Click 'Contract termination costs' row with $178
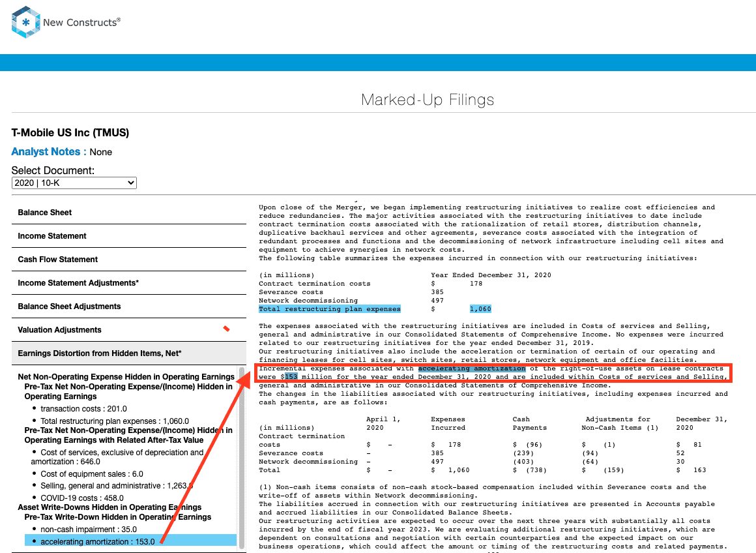756x553 pixels. click(370, 283)
